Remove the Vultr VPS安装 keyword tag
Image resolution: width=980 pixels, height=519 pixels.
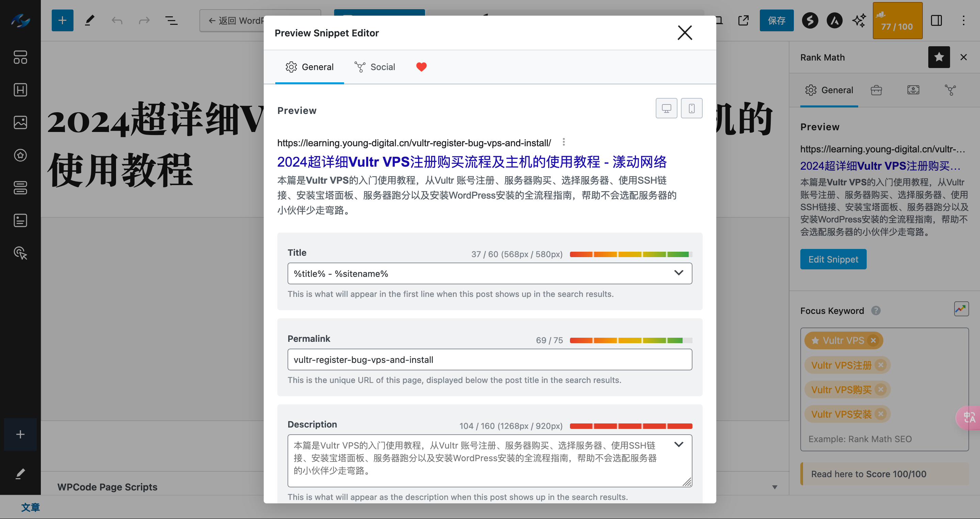881,414
